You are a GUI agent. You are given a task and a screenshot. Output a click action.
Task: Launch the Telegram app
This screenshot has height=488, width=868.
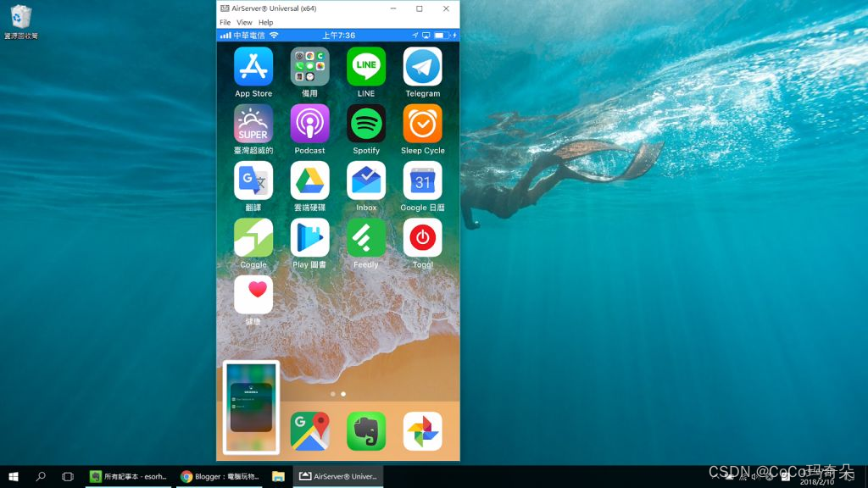tap(422, 66)
